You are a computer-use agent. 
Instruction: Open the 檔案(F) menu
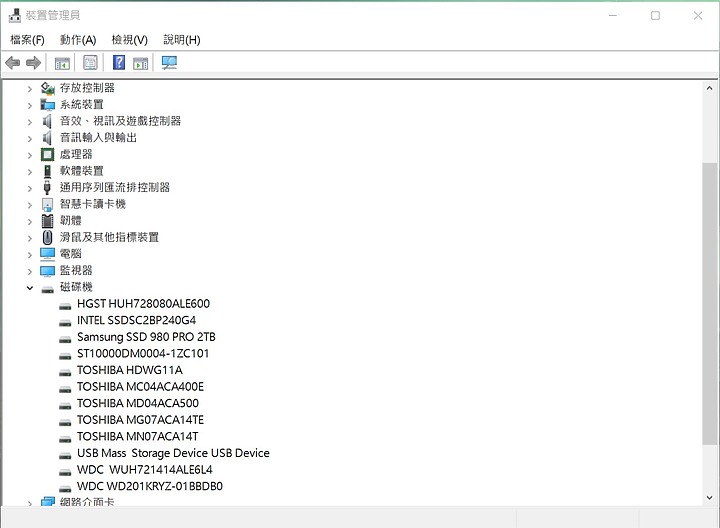(27, 40)
